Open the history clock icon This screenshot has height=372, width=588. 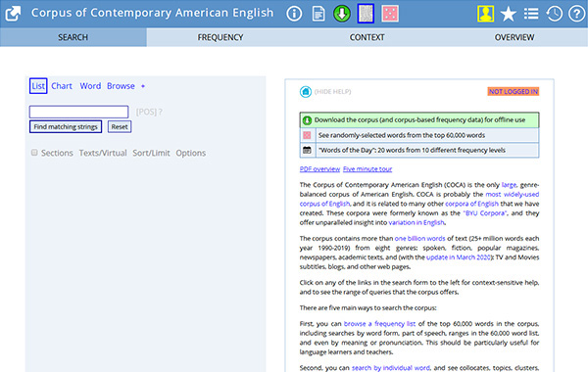pyautogui.click(x=554, y=14)
